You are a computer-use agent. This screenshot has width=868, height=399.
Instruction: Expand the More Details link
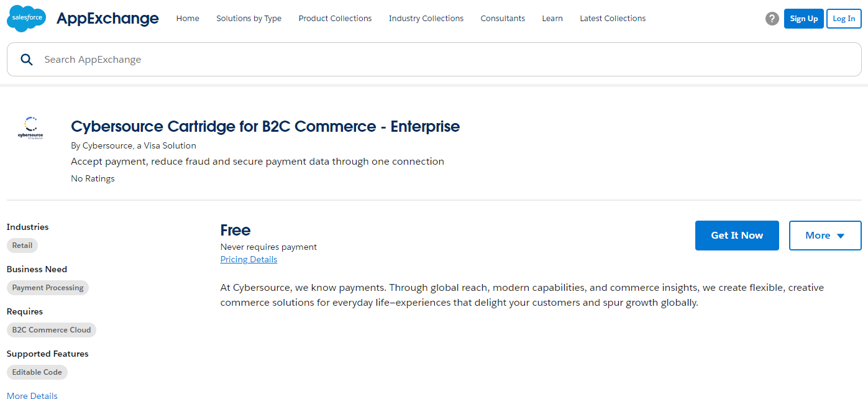(32, 395)
